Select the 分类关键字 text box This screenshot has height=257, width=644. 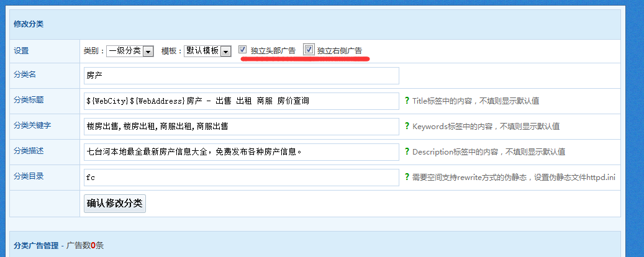click(241, 127)
